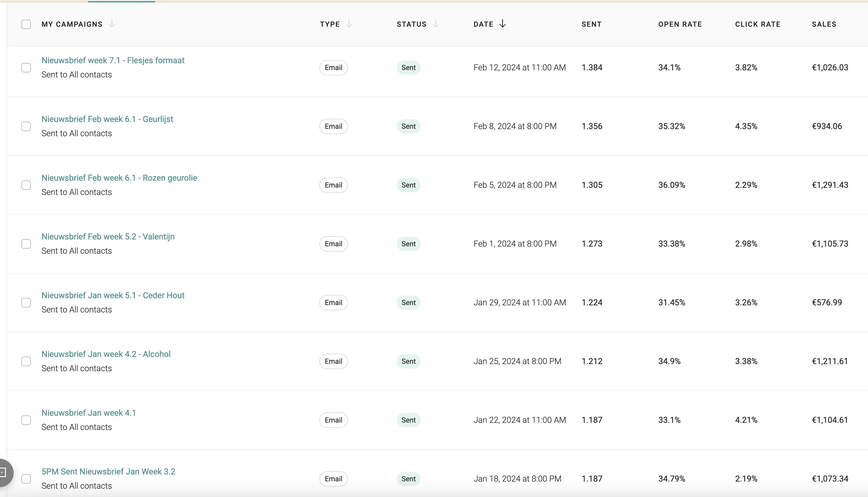Click sales value €1,291.43
The height and width of the screenshot is (497, 868).
click(x=830, y=185)
